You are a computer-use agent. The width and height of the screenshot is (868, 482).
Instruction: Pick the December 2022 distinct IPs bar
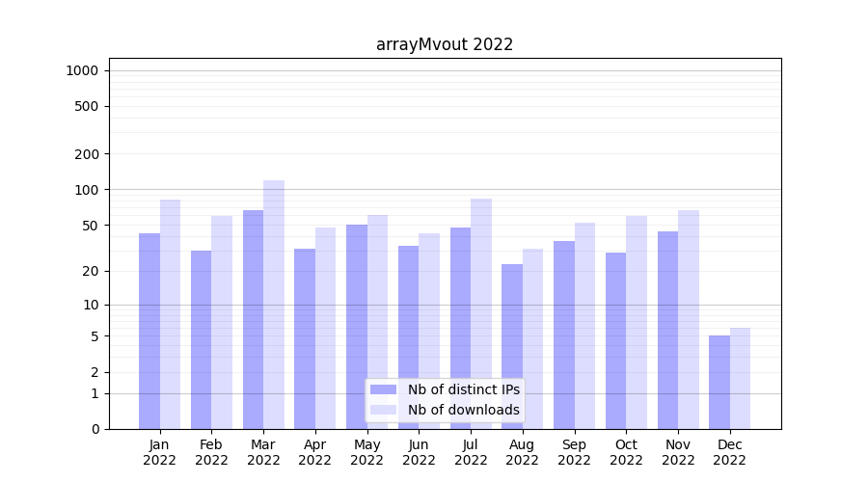pos(719,382)
